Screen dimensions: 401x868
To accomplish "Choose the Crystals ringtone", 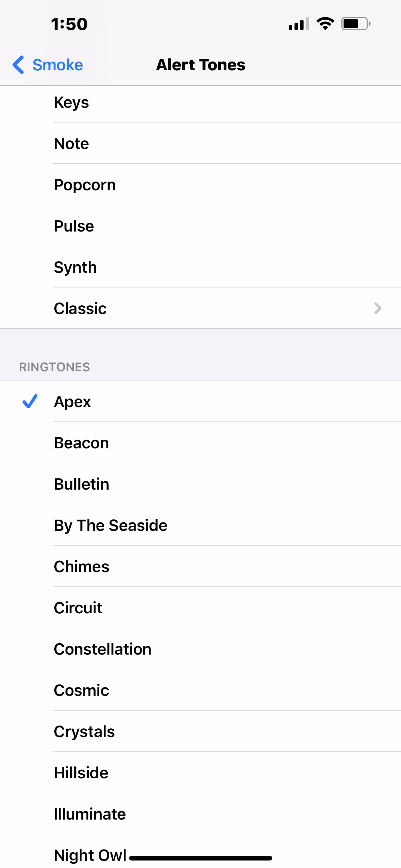I will (200, 731).
